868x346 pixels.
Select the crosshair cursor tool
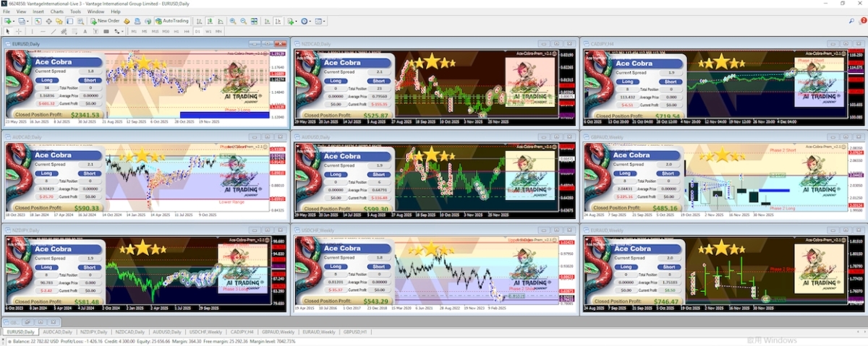coord(18,32)
